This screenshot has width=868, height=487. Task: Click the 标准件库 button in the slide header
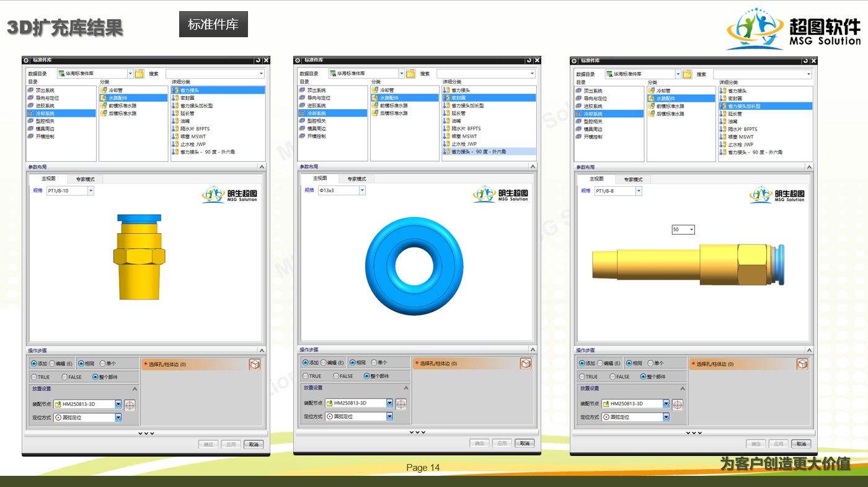[213, 24]
